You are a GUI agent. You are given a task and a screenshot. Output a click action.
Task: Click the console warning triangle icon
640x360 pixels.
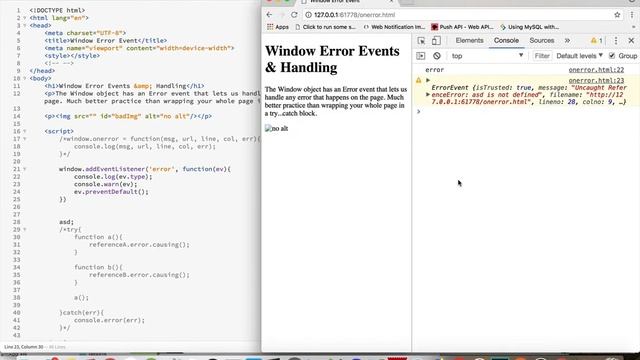tap(418, 80)
